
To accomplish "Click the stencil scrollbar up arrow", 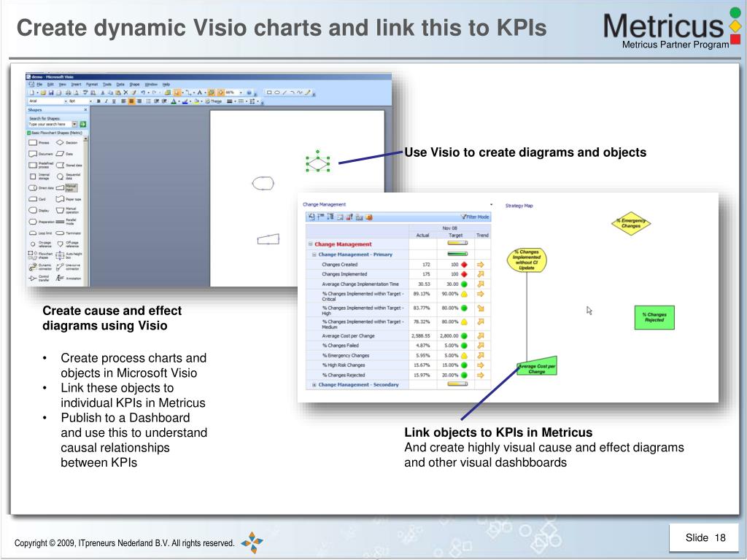I will pyautogui.click(x=86, y=139).
